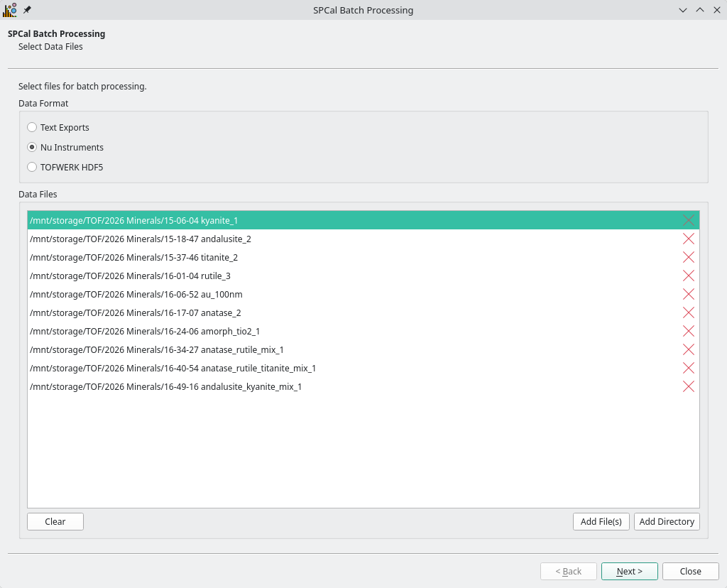This screenshot has height=588, width=727.
Task: Select the 16-24-06 amorph_tio2_1 row
Action: pos(363,331)
